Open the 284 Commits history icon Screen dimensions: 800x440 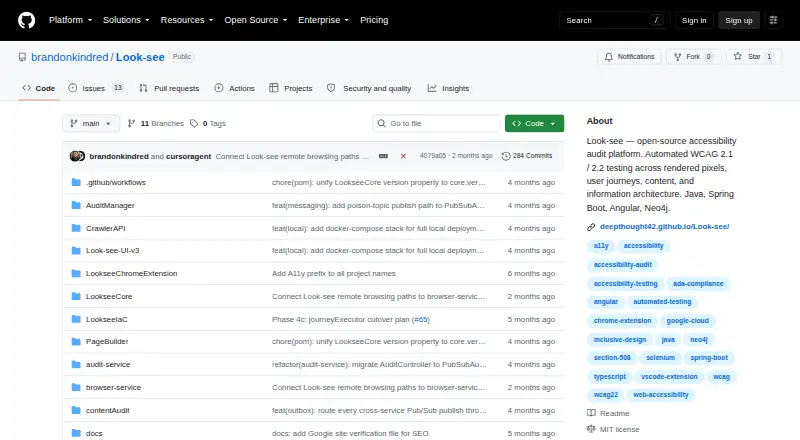coord(506,156)
